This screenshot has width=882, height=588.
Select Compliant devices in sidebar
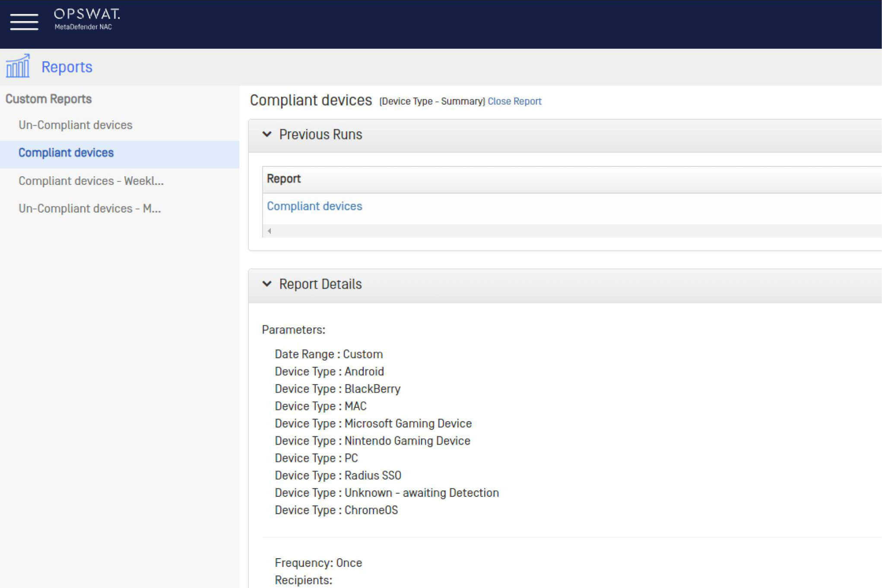point(66,153)
